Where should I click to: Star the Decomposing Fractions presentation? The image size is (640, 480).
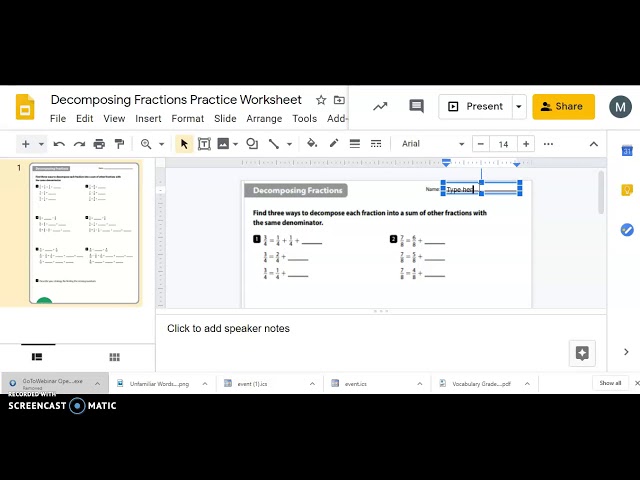[x=321, y=100]
